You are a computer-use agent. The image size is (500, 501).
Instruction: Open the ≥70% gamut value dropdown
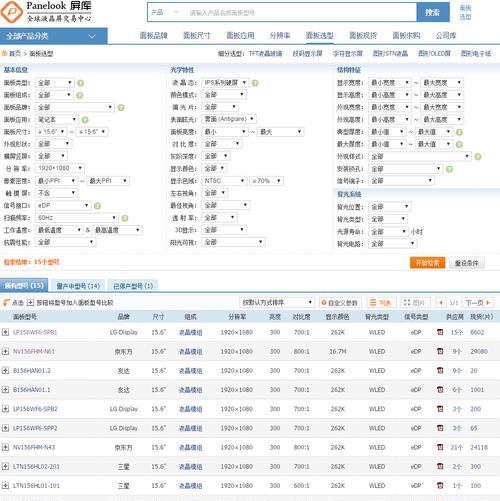click(x=266, y=181)
